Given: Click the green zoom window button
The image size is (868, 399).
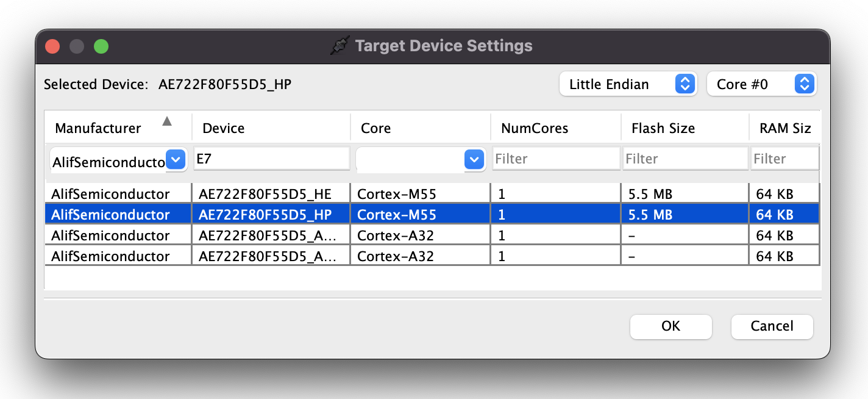Looking at the screenshot, I should (101, 46).
